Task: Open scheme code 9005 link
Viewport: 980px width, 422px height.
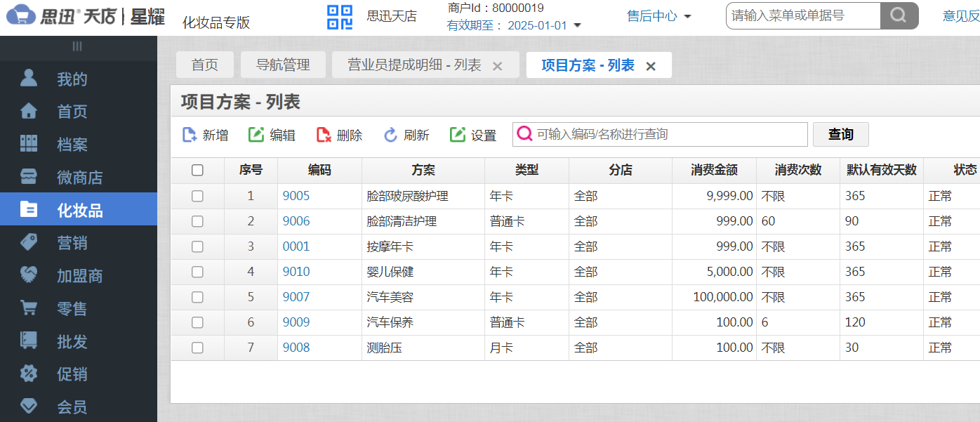Action: tap(296, 195)
